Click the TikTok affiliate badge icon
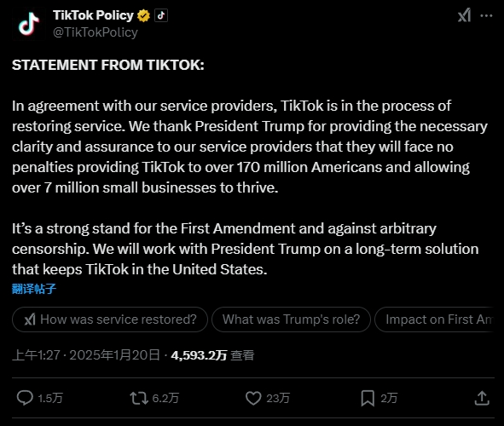The width and height of the screenshot is (504, 426). 161,15
